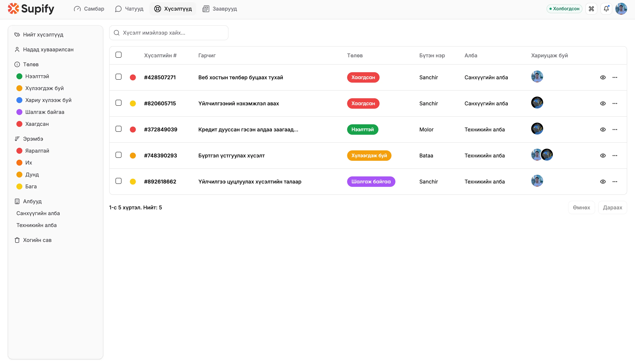Switch to the Самбар tab
Image resolution: width=635 pixels, height=364 pixels.
[x=89, y=9]
